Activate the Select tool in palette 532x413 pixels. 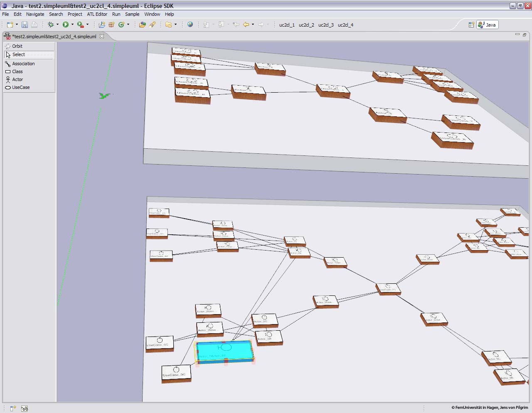click(x=29, y=54)
